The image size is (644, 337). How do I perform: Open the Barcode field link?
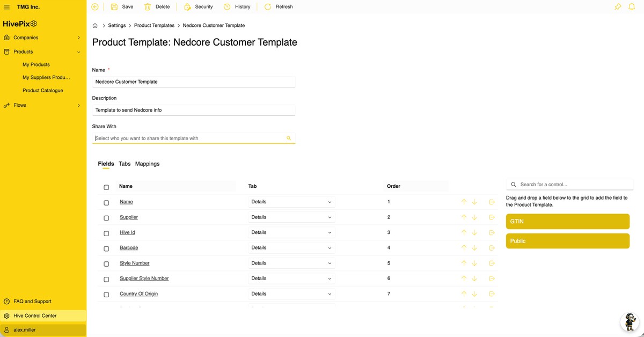click(129, 248)
